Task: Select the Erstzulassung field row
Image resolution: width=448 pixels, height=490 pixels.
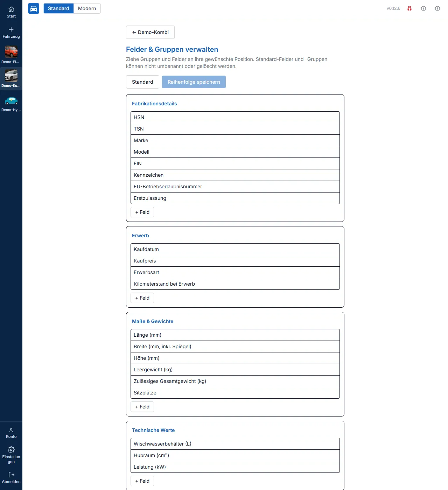Action: (235, 198)
